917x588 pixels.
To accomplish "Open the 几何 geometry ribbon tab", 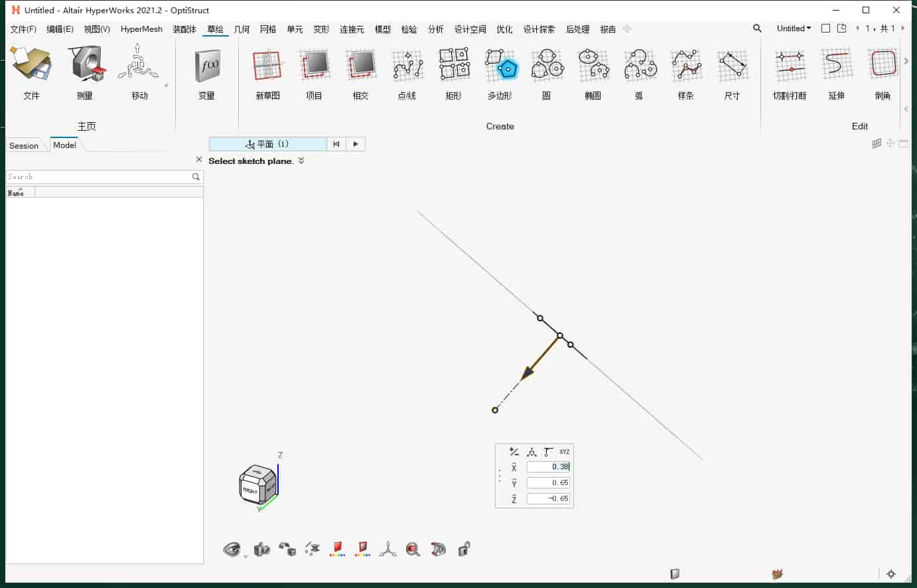I will (x=242, y=29).
